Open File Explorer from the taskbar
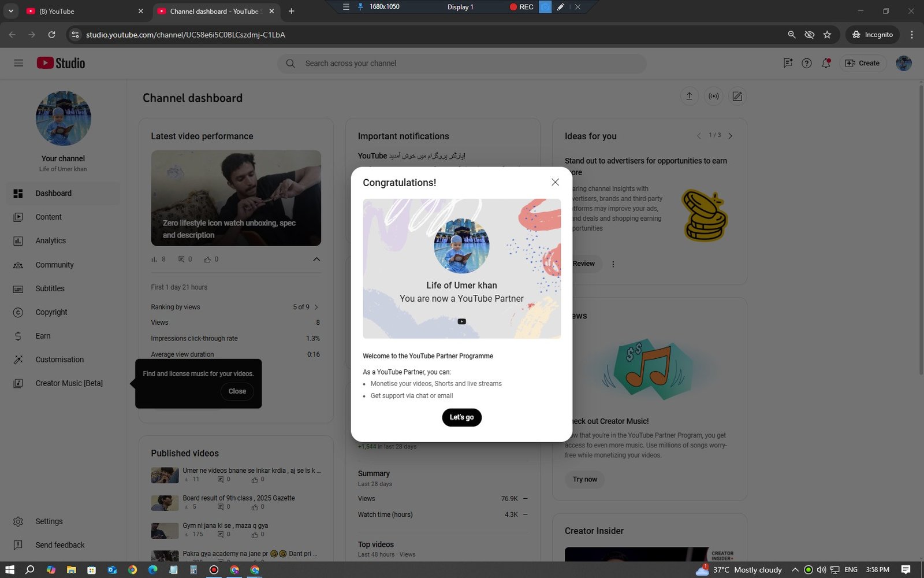 pyautogui.click(x=72, y=570)
